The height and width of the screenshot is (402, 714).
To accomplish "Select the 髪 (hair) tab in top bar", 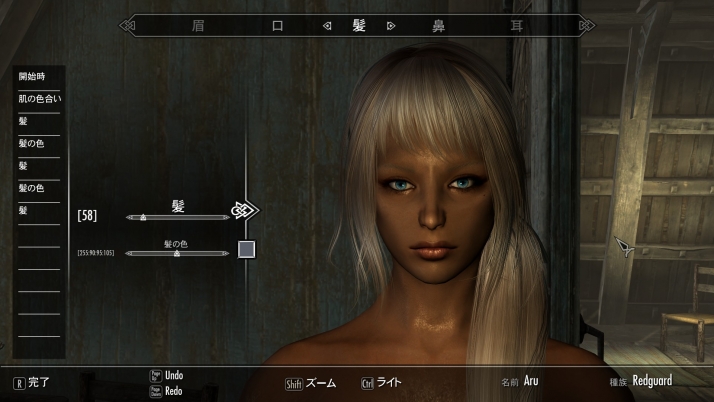I will coord(359,25).
